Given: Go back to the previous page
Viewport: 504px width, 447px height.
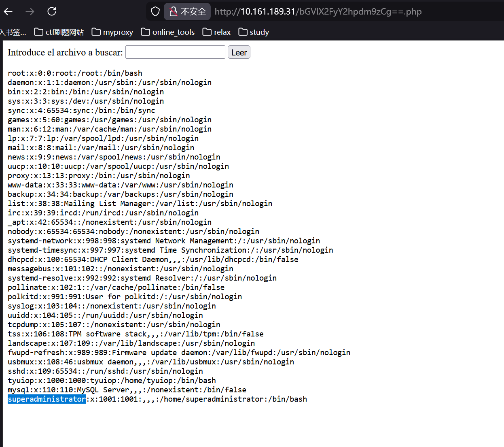Looking at the screenshot, I should point(8,12).
